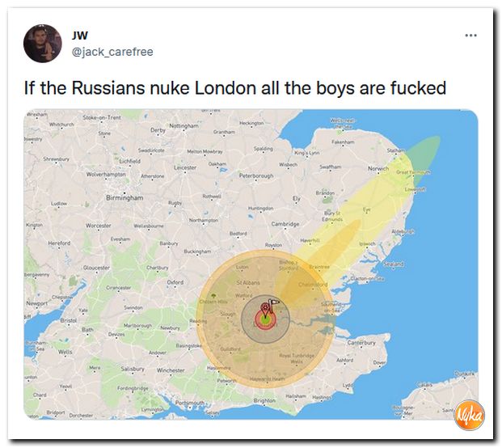This screenshot has width=502, height=448.
Task: Click the orange Nyka logo badge
Action: click(x=470, y=416)
